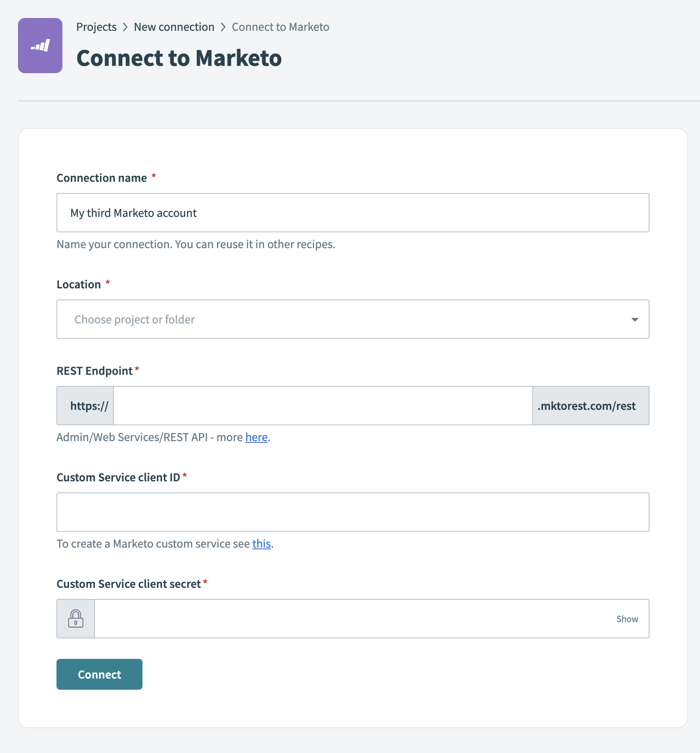Click the Location dropdown chevron arrow
Viewport: 700px width, 753px height.
click(x=635, y=319)
